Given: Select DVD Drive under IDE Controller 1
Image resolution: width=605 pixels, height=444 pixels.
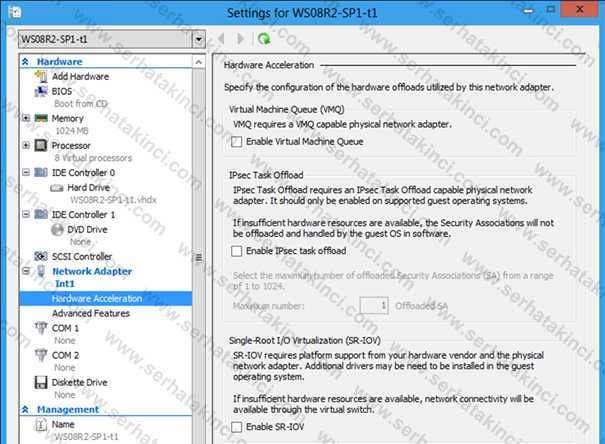Looking at the screenshot, I should coord(87,230).
